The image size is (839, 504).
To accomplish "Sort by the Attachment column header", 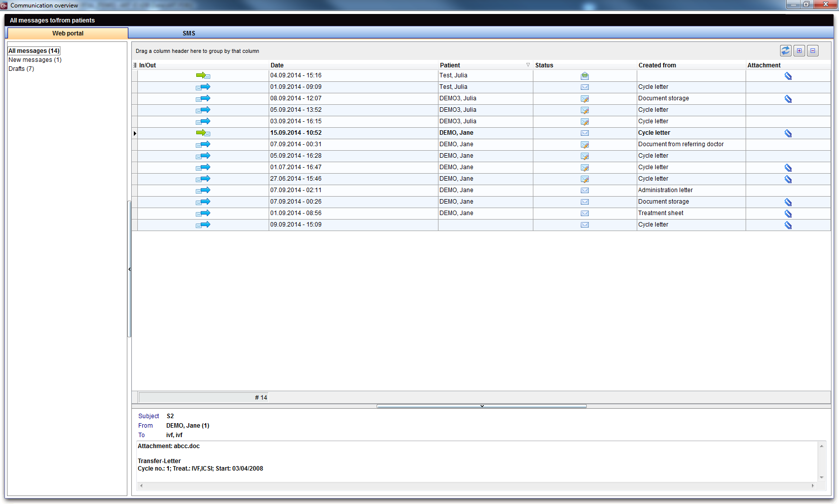I will point(788,65).
